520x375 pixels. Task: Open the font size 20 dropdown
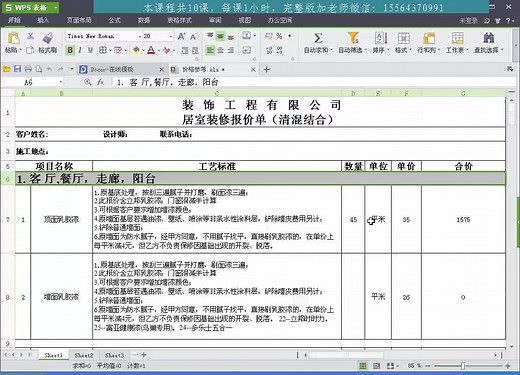(171, 36)
